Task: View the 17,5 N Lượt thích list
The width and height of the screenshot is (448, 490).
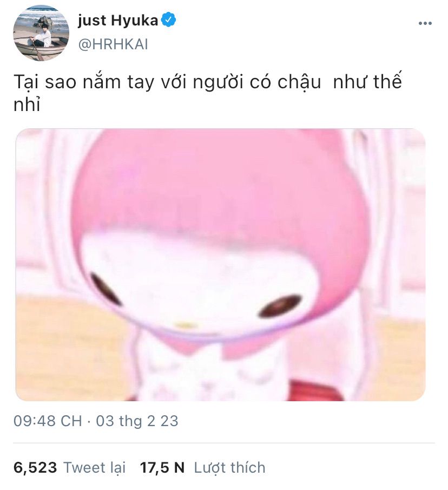Action: click(x=202, y=467)
